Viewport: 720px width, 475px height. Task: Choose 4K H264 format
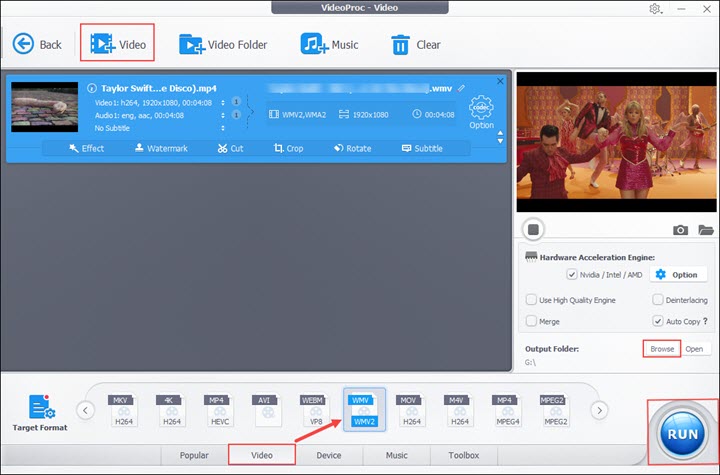[x=172, y=410]
